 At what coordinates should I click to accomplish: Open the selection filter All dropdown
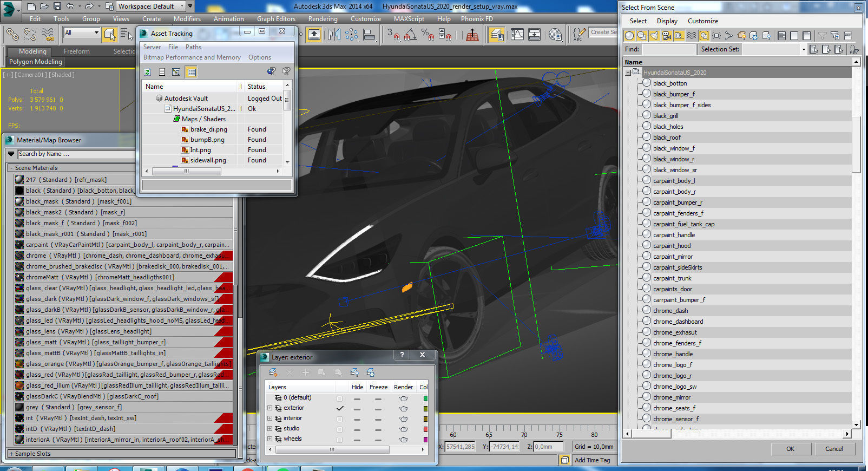coord(82,32)
